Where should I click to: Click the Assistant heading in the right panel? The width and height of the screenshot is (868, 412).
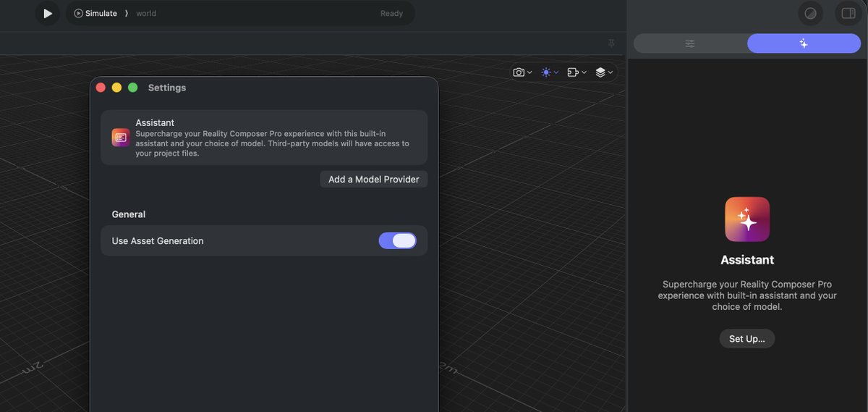(747, 260)
